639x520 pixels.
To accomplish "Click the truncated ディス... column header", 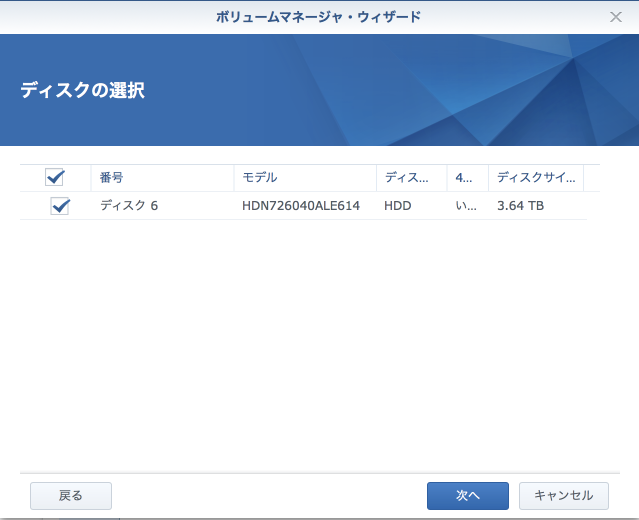I will [x=408, y=178].
